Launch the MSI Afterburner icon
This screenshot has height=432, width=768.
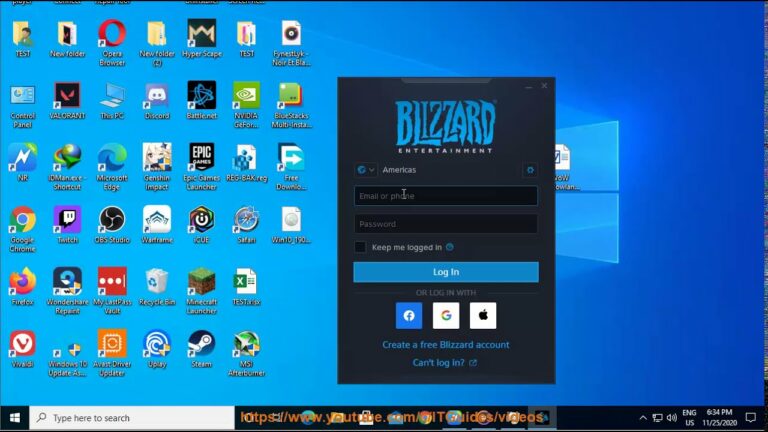click(246, 353)
